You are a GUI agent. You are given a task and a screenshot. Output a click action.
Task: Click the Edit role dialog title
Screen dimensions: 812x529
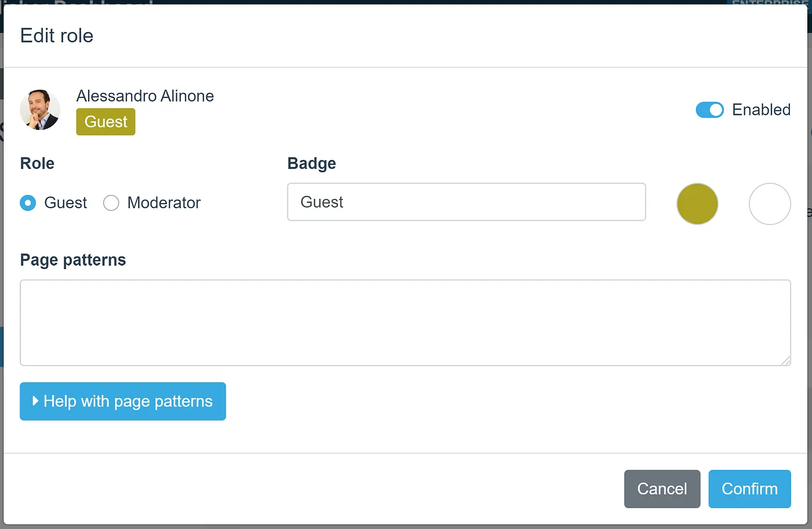57,36
